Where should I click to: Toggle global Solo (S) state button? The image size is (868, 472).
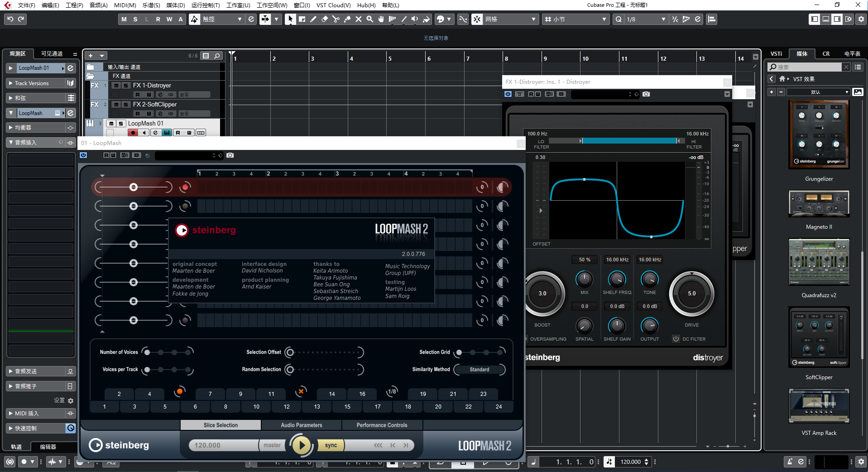[135, 19]
